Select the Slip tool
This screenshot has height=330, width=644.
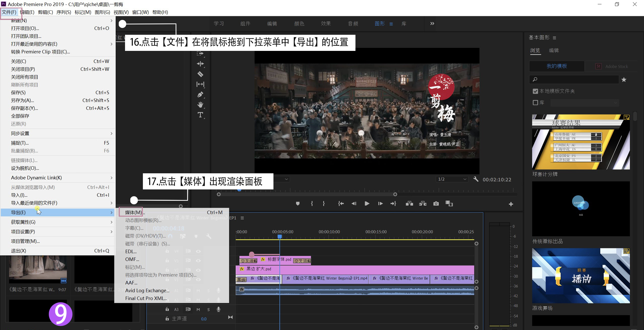click(x=200, y=84)
